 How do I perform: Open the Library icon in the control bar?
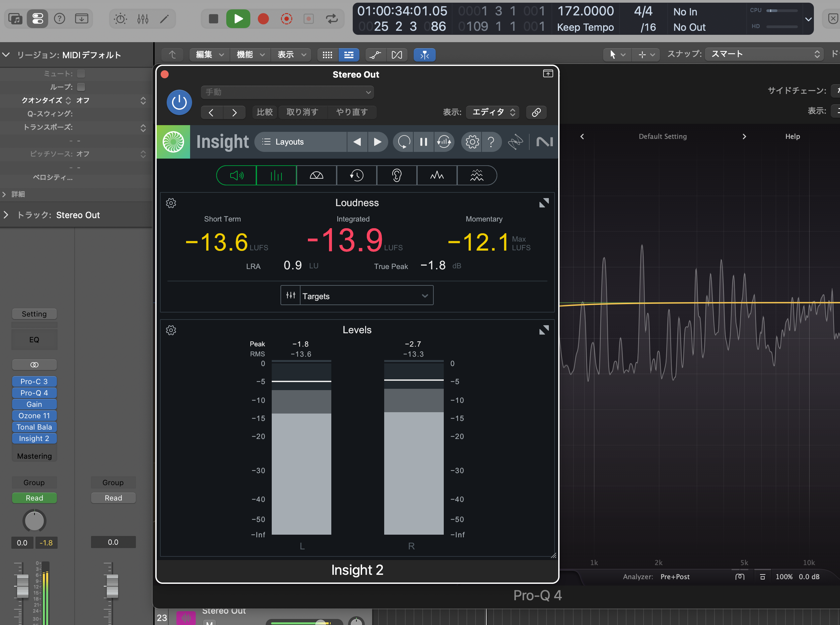(x=15, y=18)
